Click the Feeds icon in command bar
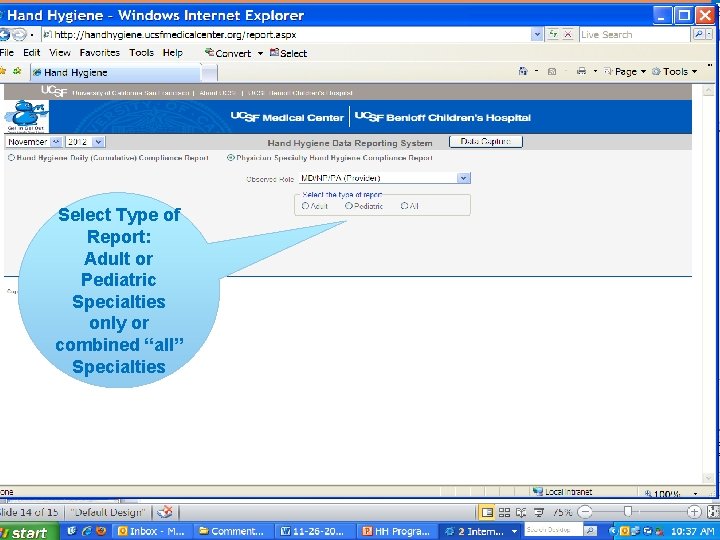Image resolution: width=720 pixels, height=540 pixels. (552, 72)
